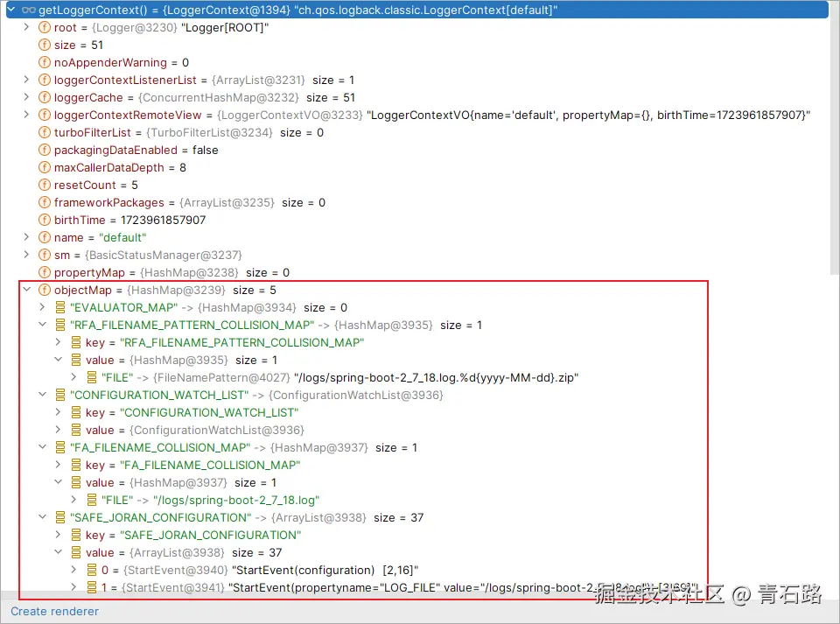
Task: Select the field icon next to objectMap
Action: (x=45, y=290)
